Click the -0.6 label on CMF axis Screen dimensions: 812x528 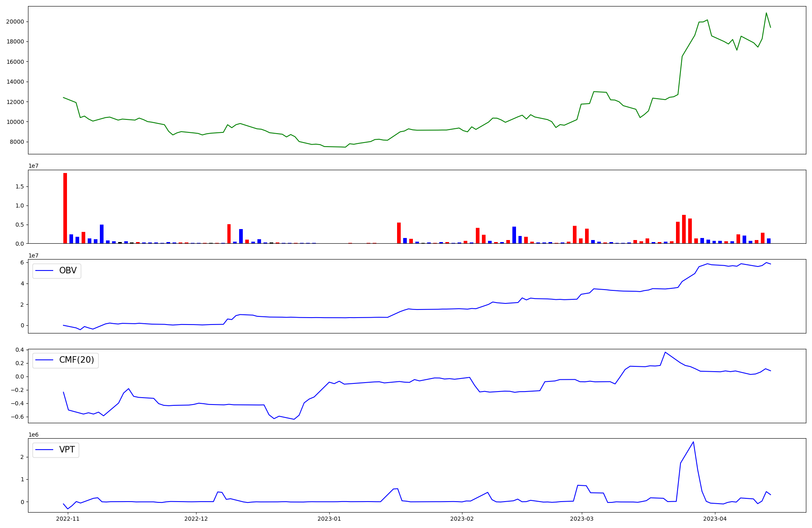pos(17,417)
